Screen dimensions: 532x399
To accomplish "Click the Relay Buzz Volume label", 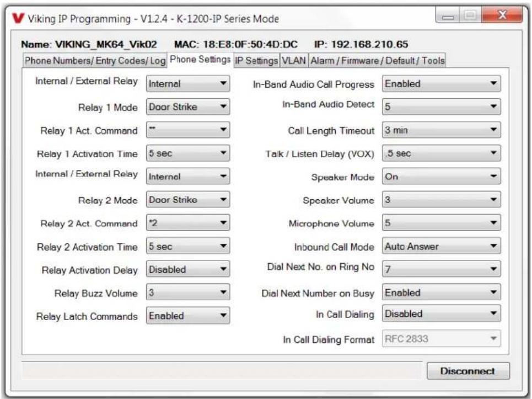I will click(96, 294).
